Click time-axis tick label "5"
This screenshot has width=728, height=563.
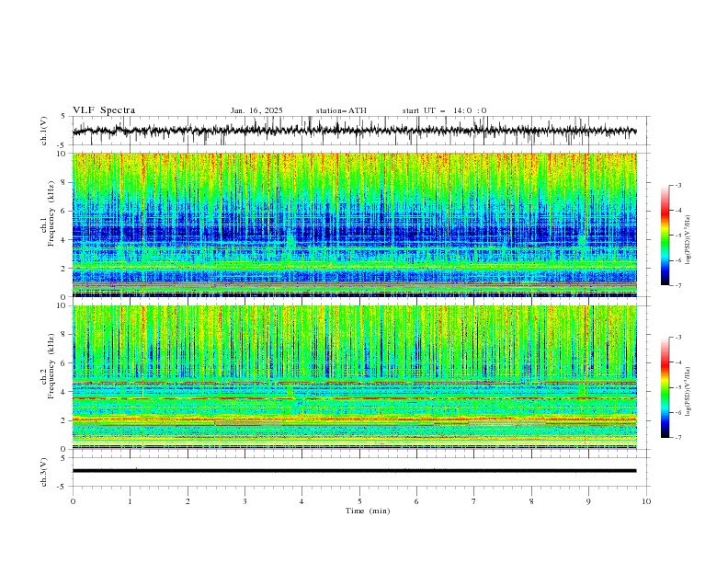click(x=359, y=501)
